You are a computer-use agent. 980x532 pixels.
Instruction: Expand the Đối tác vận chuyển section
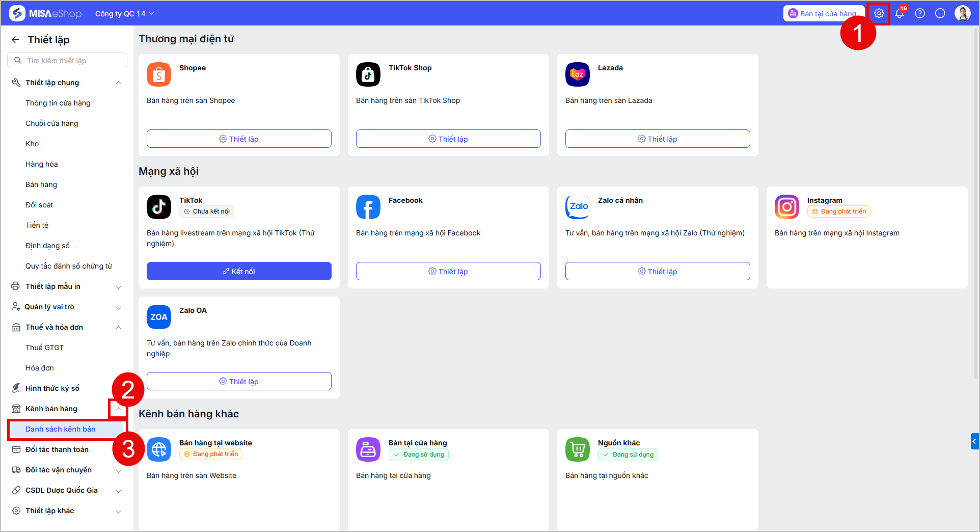(x=118, y=470)
